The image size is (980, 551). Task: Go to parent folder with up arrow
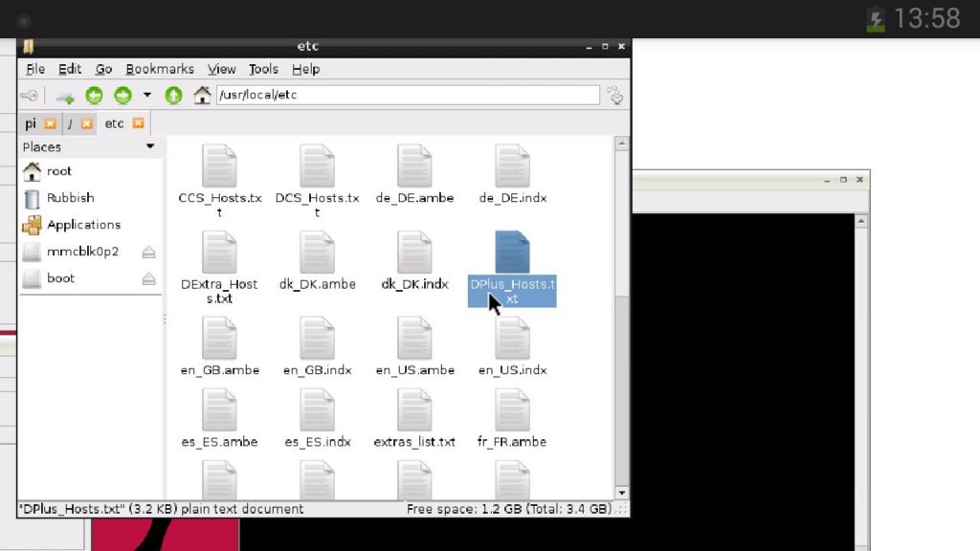click(x=174, y=96)
